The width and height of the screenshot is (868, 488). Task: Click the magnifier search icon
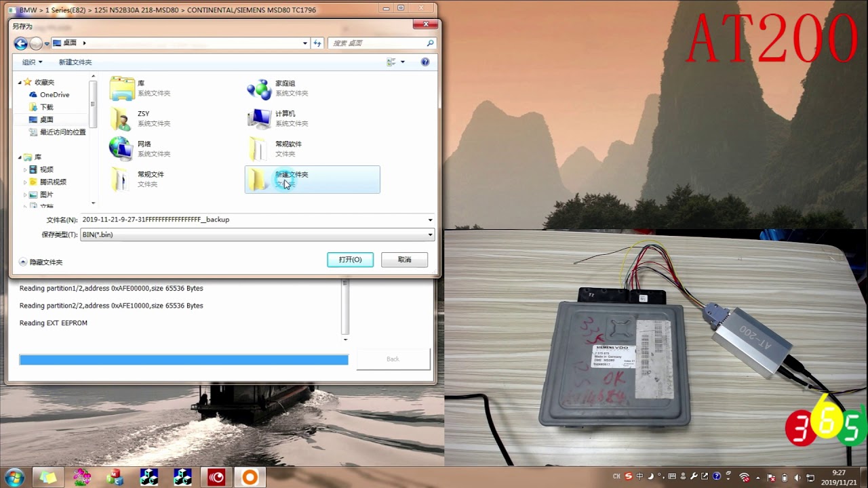tap(430, 43)
